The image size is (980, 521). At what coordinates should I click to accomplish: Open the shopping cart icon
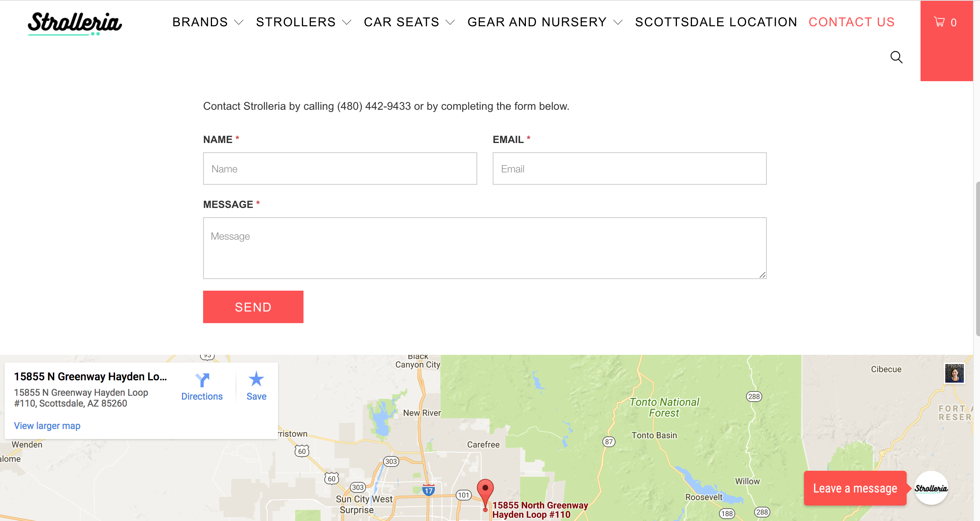939,22
